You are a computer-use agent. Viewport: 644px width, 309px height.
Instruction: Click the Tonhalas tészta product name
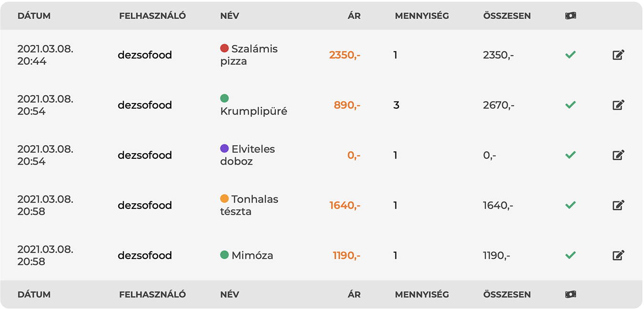[x=249, y=205]
